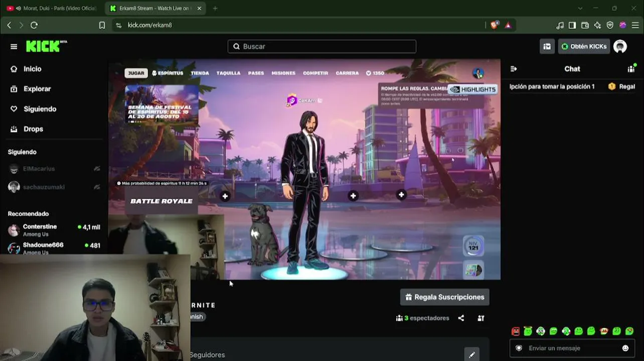
Task: Open the browser main menu
Action: click(634, 25)
